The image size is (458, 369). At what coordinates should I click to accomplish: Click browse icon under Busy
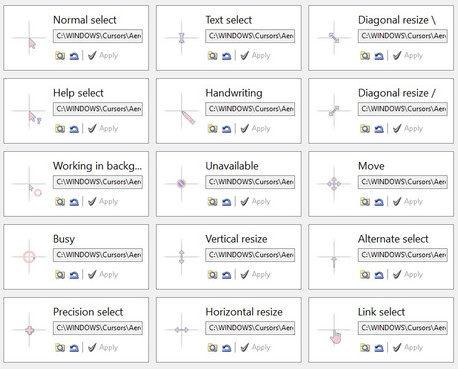click(x=60, y=275)
